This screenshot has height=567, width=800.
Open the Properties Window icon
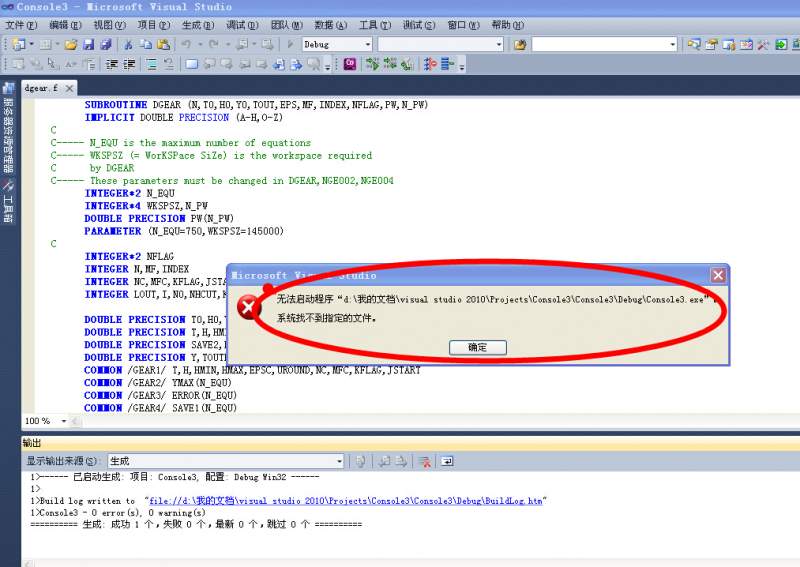pyautogui.click(x=711, y=44)
